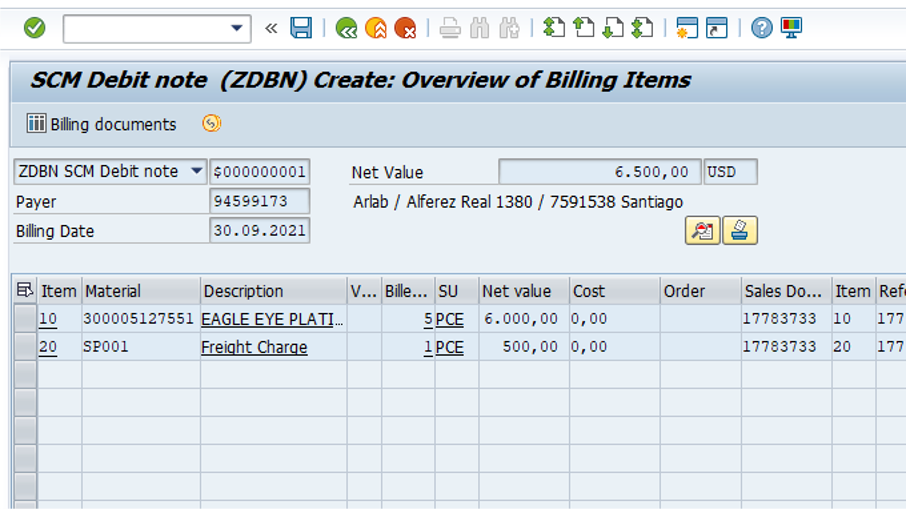Click the Bille... column header
906x509 pixels.
[408, 291]
